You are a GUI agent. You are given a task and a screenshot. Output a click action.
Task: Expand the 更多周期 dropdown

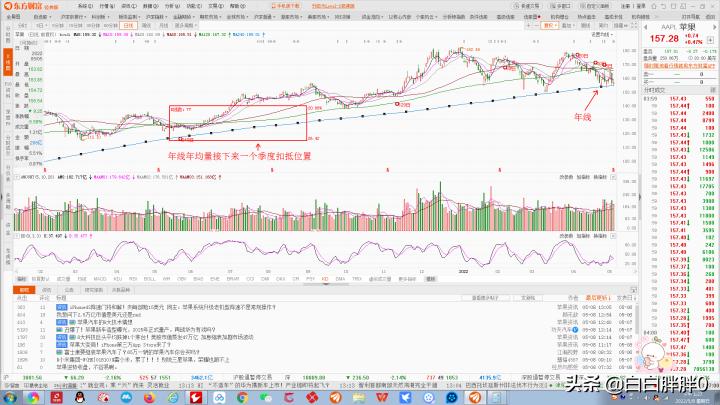(186, 25)
